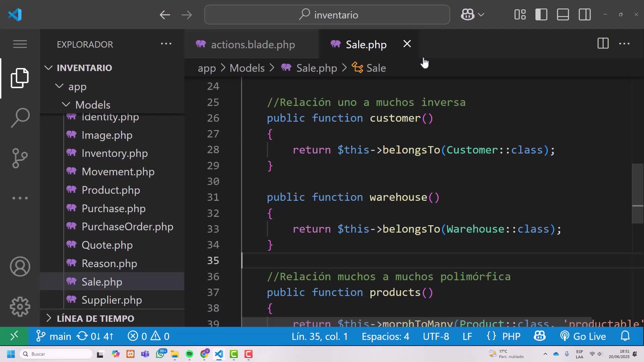Open Microsoft Teams from the taskbar

145,354
